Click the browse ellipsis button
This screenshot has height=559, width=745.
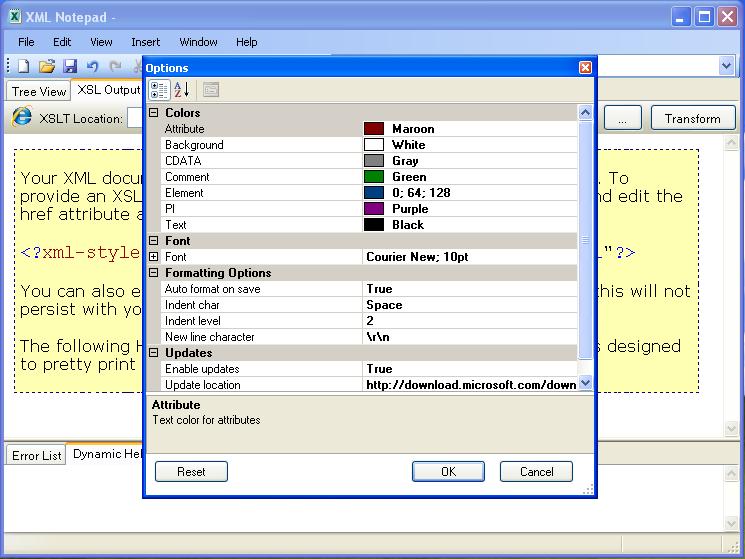point(622,118)
